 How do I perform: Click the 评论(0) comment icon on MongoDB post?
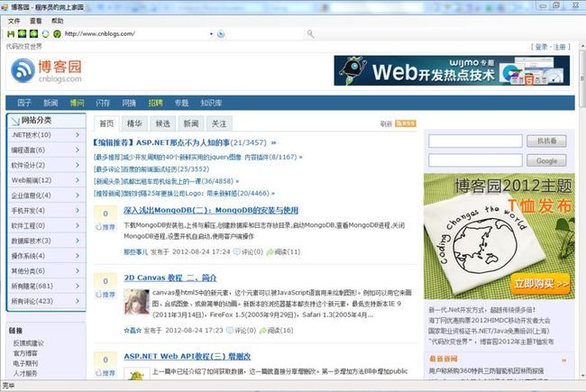click(x=236, y=251)
